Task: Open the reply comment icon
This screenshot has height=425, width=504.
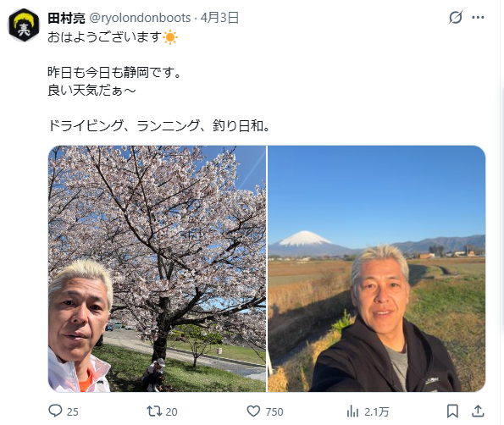Action: tap(55, 411)
